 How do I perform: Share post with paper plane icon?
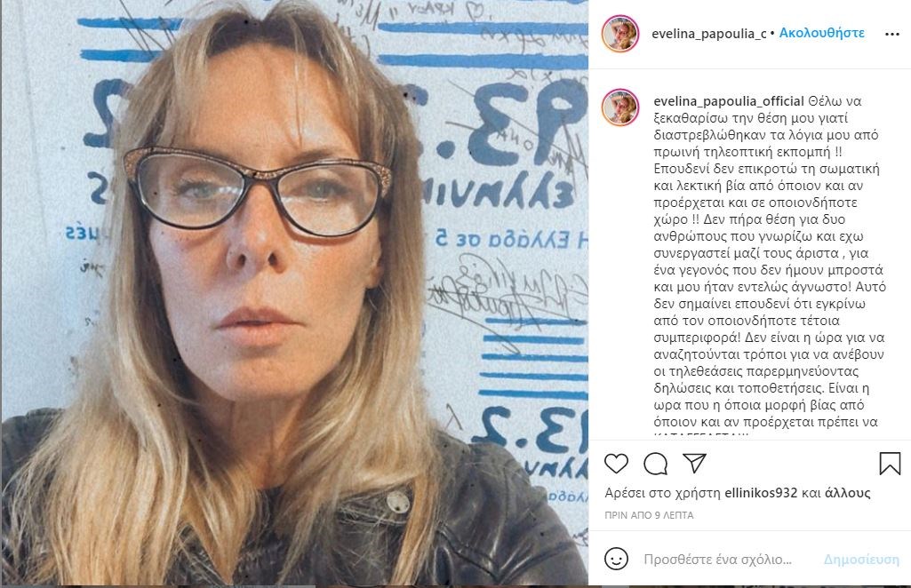click(x=694, y=463)
